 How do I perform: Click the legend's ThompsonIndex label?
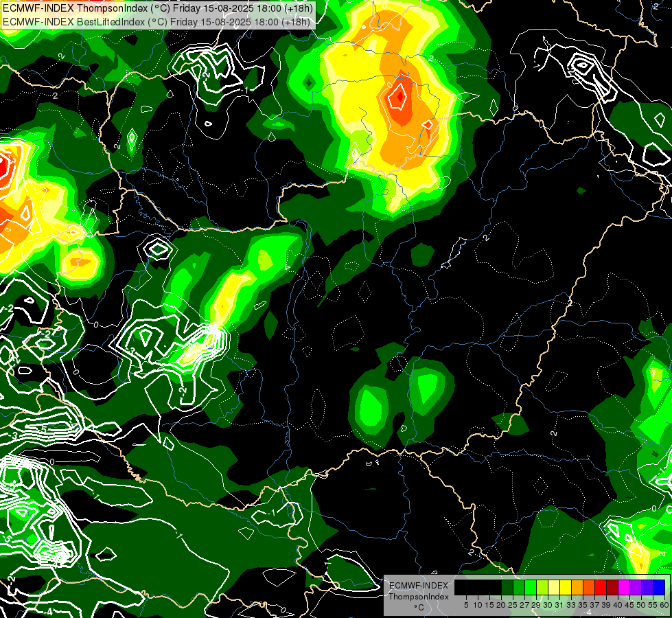pos(419,597)
